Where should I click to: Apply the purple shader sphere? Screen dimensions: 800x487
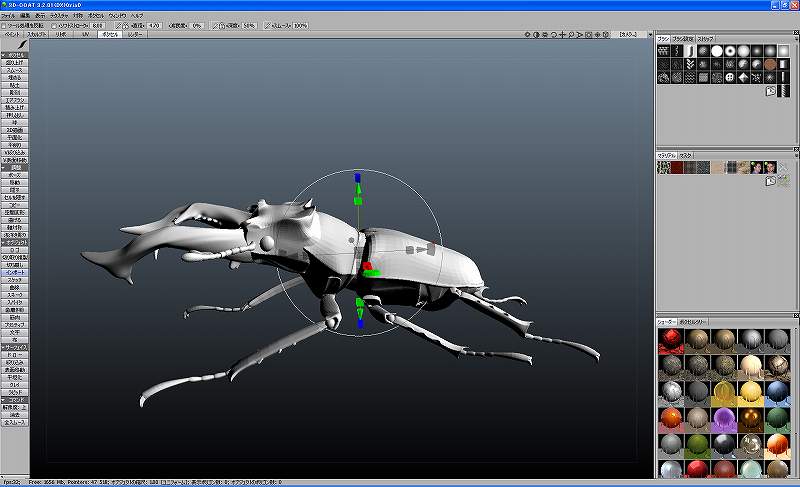coord(723,419)
